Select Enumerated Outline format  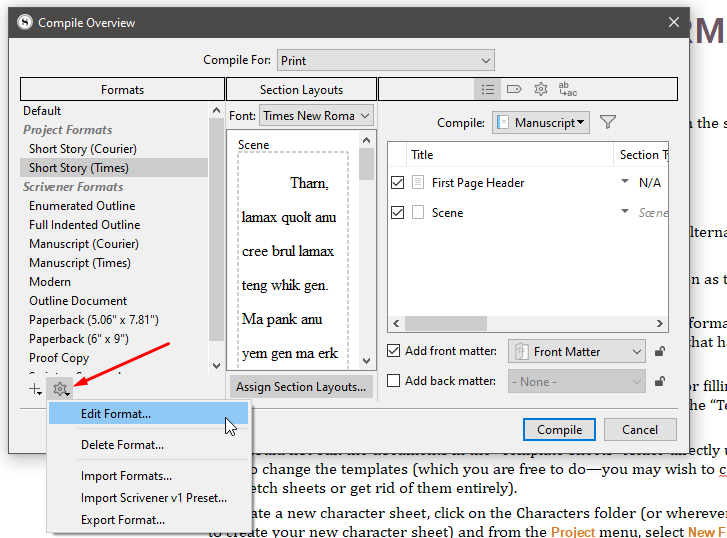114,205
